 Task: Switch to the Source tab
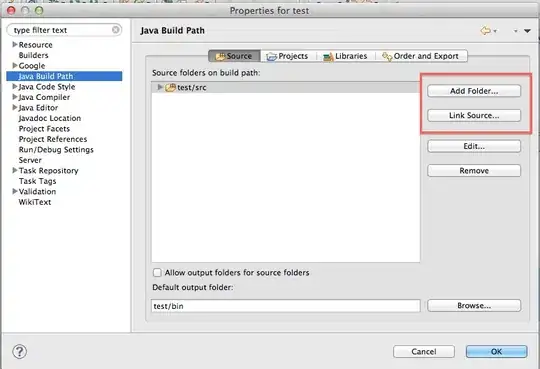[x=235, y=56]
